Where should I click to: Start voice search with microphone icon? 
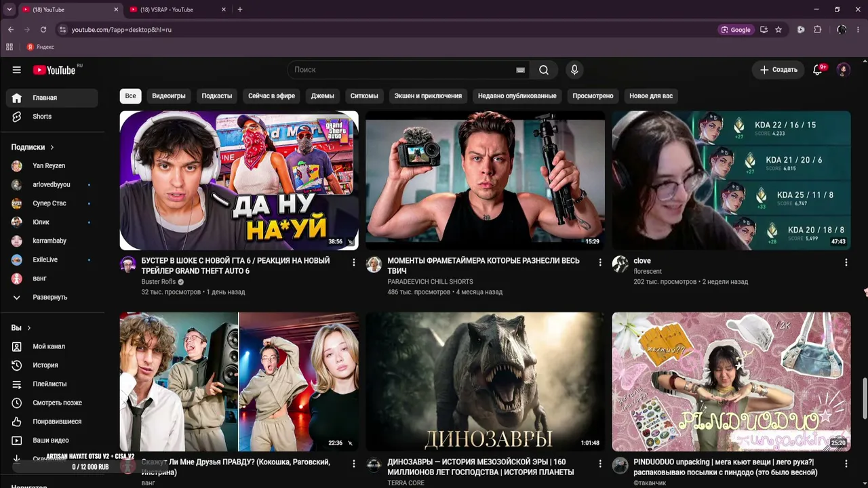(574, 70)
